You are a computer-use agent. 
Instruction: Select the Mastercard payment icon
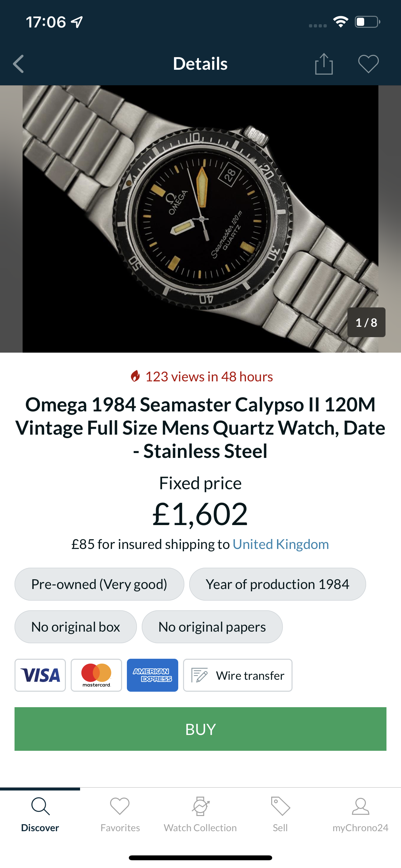96,675
